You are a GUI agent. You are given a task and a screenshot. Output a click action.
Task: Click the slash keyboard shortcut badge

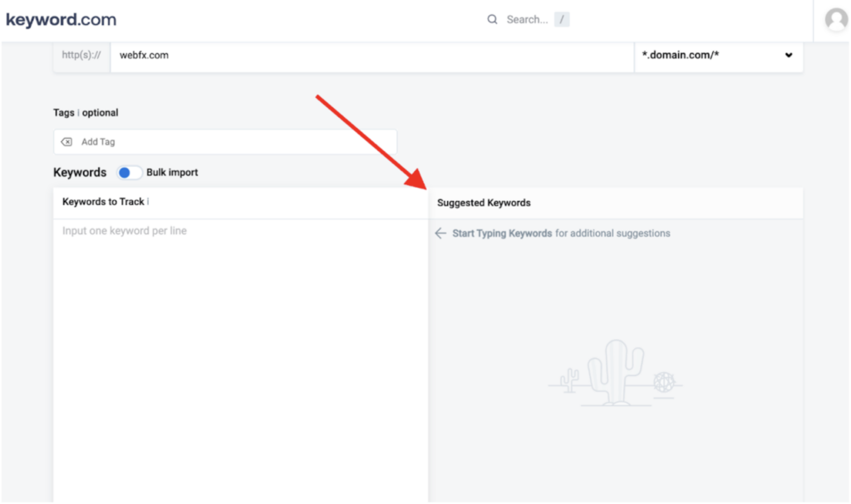click(x=562, y=19)
